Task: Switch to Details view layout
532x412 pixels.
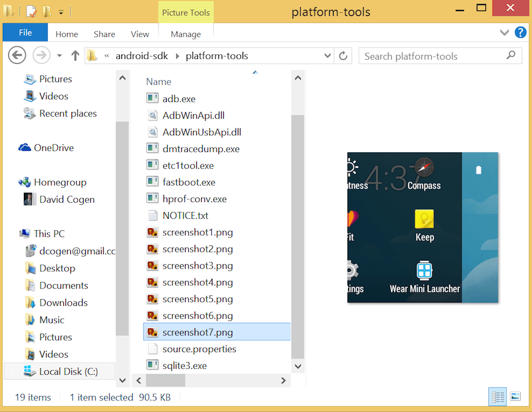Action: [x=498, y=396]
